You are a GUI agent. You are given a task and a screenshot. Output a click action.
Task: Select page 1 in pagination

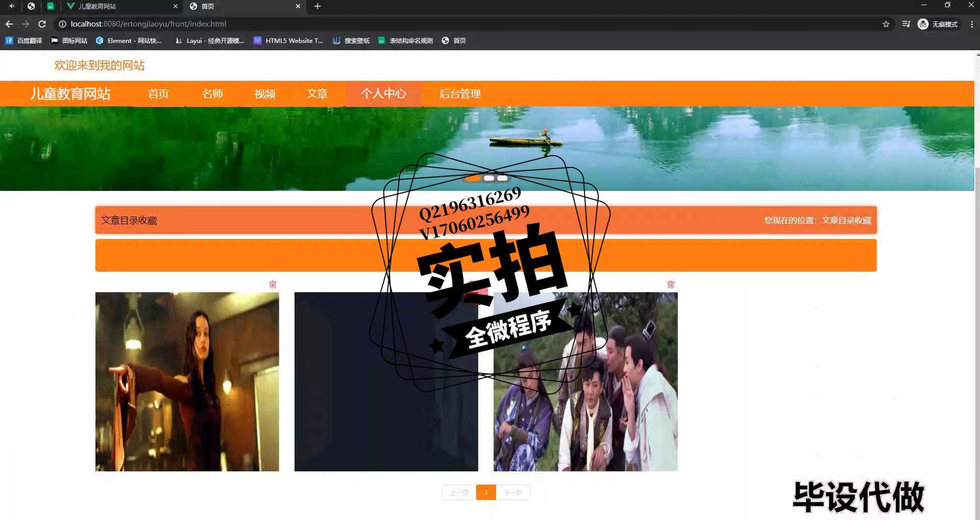point(486,492)
